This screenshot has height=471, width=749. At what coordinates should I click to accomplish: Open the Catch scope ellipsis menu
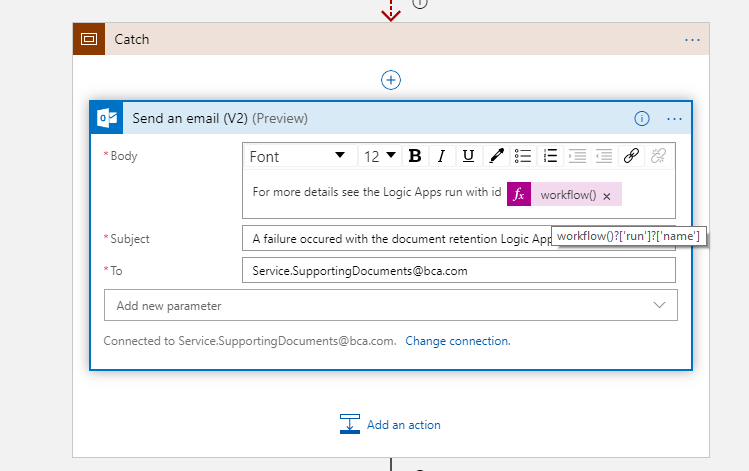point(692,40)
